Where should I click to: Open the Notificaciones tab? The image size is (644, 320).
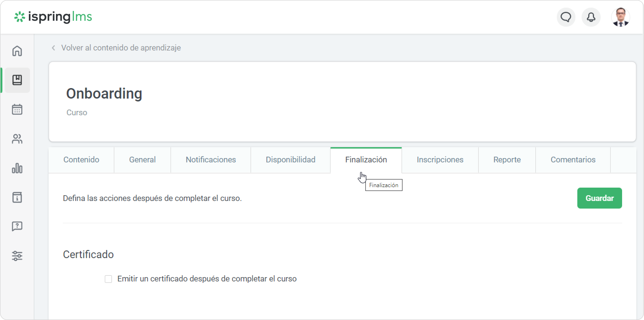pyautogui.click(x=211, y=160)
